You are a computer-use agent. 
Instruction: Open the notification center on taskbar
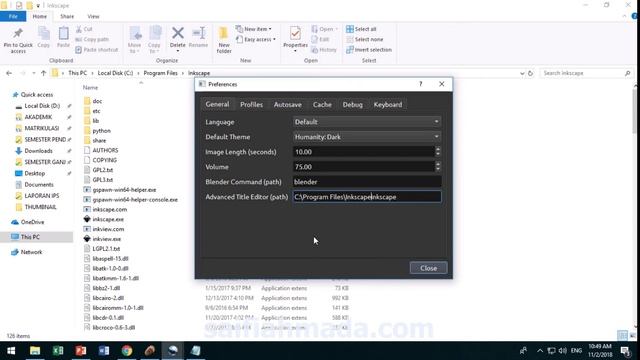(x=626, y=351)
